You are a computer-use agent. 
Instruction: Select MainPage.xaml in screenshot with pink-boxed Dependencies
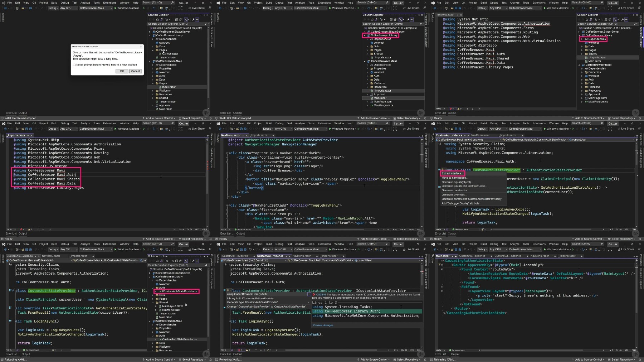[x=597, y=98]
